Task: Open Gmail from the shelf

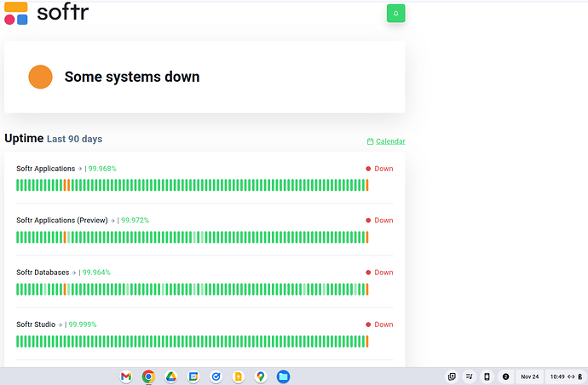Action: click(x=126, y=376)
